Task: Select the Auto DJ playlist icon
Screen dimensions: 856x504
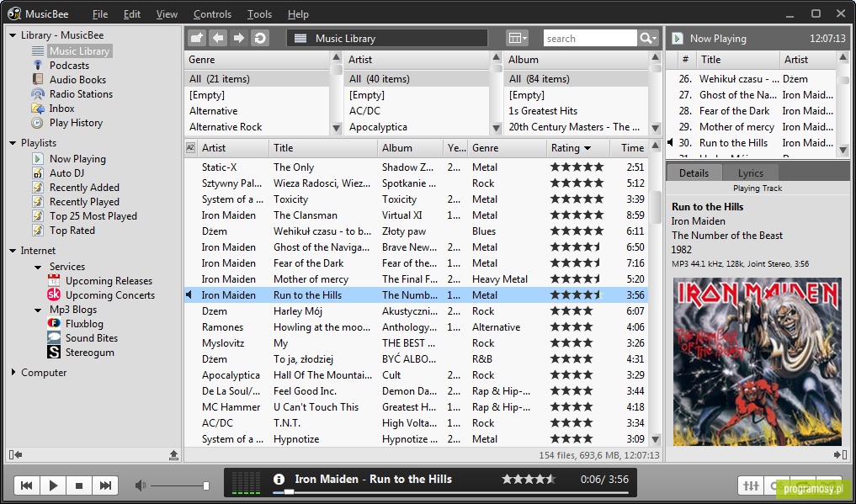Action: click(38, 173)
